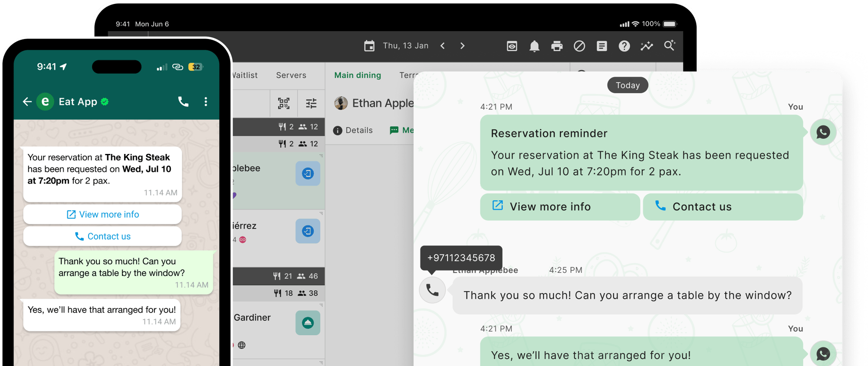Tap 'View more info' link on phone
The width and height of the screenshot is (868, 366).
(102, 214)
